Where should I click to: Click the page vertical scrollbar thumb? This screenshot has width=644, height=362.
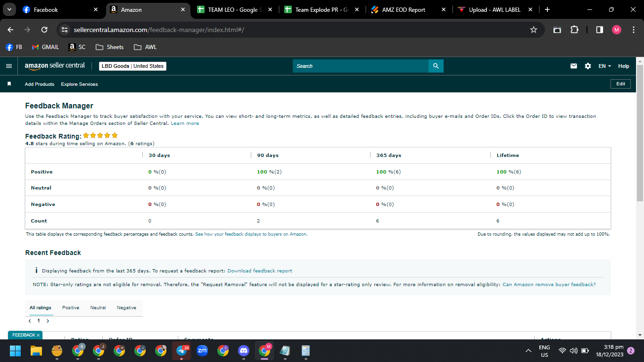[640, 133]
